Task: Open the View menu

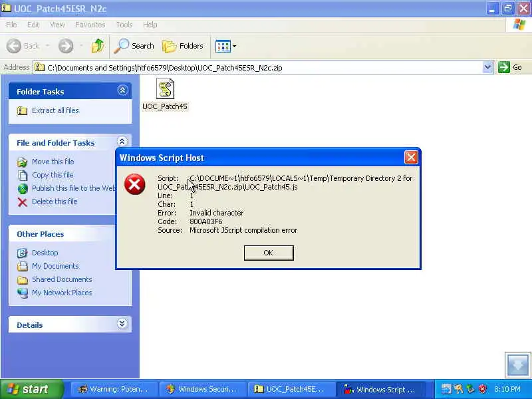Action: coord(57,25)
